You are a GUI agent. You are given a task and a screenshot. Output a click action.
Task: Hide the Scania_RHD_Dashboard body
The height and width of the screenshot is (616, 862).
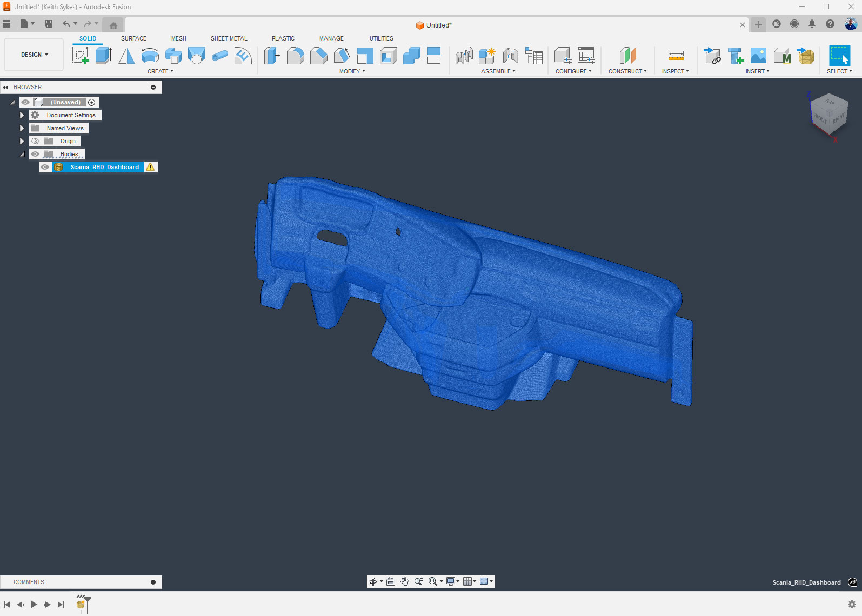pyautogui.click(x=45, y=167)
